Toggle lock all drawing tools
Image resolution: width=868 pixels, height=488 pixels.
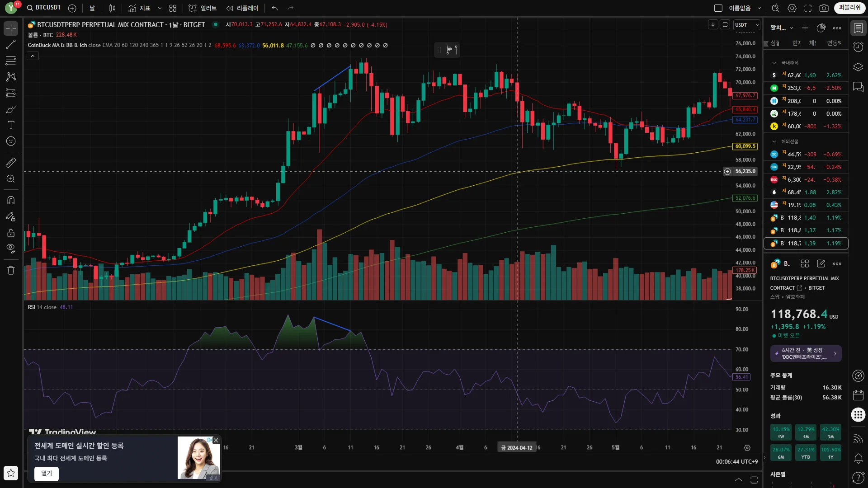pyautogui.click(x=11, y=233)
